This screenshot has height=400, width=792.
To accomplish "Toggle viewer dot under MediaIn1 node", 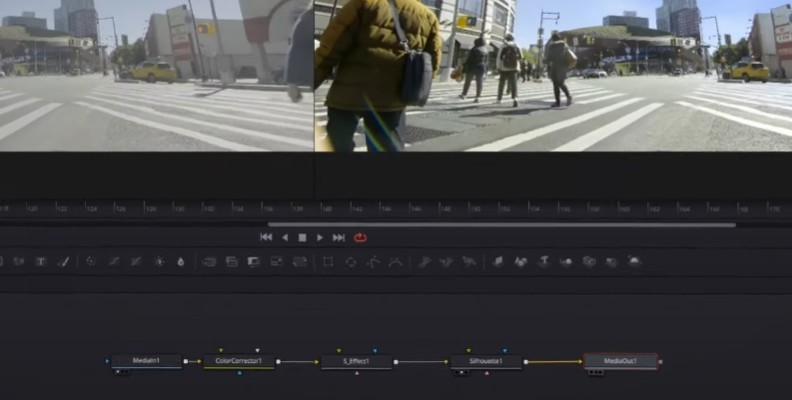I will (116, 373).
